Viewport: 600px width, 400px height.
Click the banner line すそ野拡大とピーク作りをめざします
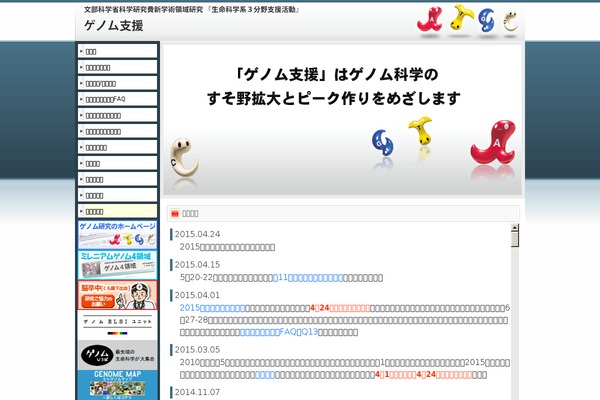(333, 98)
